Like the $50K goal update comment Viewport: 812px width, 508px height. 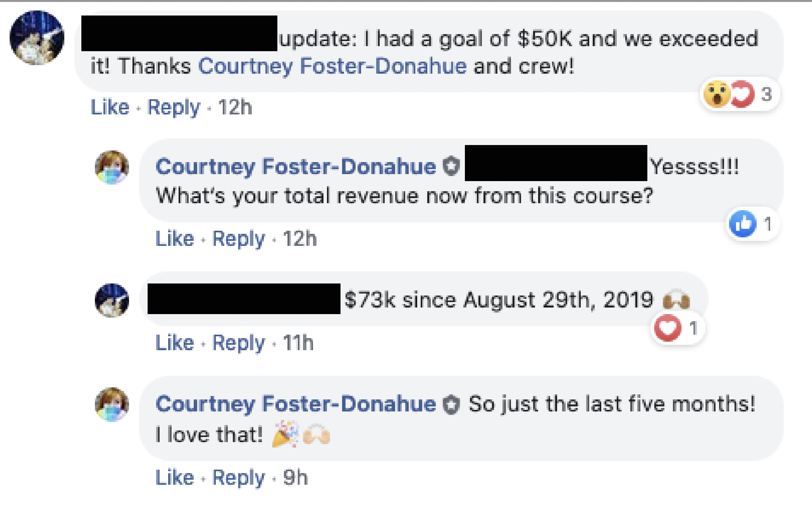(110, 107)
